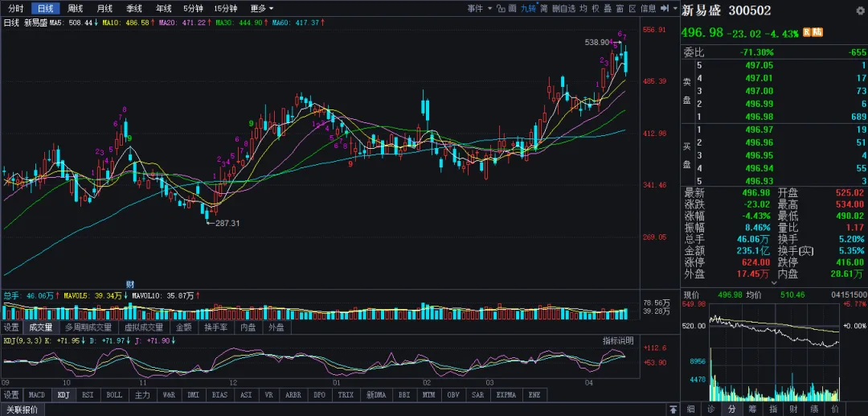Viewport: 868px width, 416px height.
Task: Open the dropdown arrow next to panel collapse icon
Action: pos(675,8)
